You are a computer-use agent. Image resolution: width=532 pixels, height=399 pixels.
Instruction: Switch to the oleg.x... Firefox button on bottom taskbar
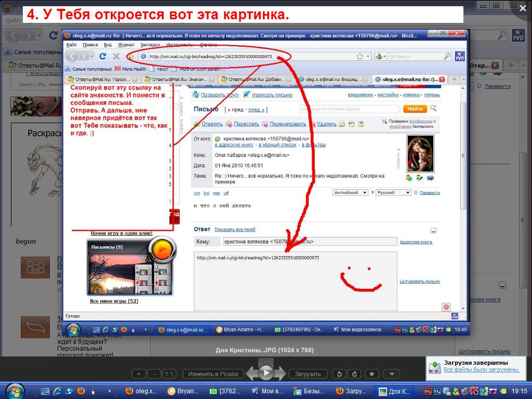[x=141, y=391]
